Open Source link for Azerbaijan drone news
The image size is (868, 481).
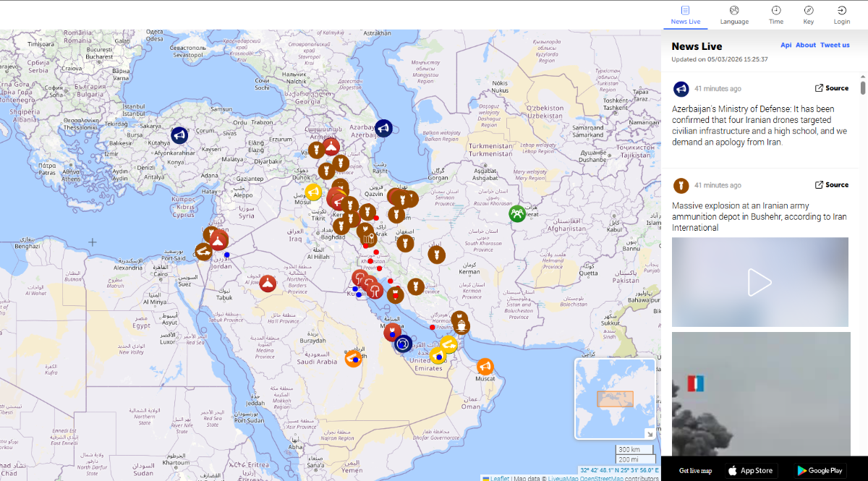[832, 88]
